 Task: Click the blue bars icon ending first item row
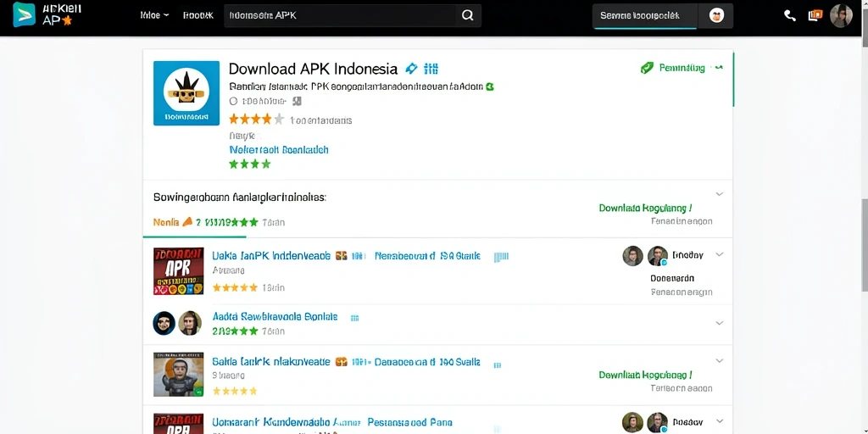[x=501, y=256]
